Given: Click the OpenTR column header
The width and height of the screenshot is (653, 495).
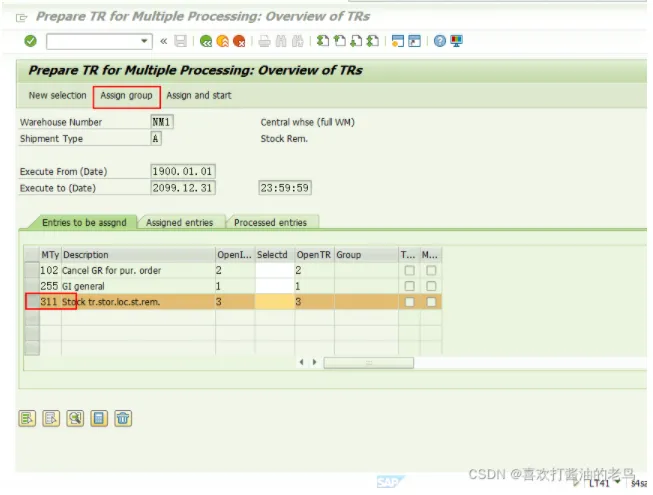Looking at the screenshot, I should tap(314, 255).
